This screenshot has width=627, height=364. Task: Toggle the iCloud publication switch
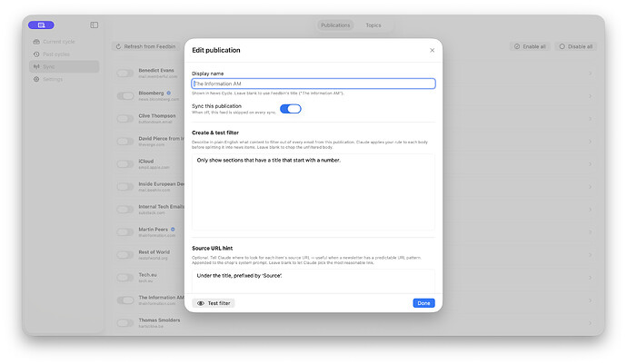tap(125, 164)
